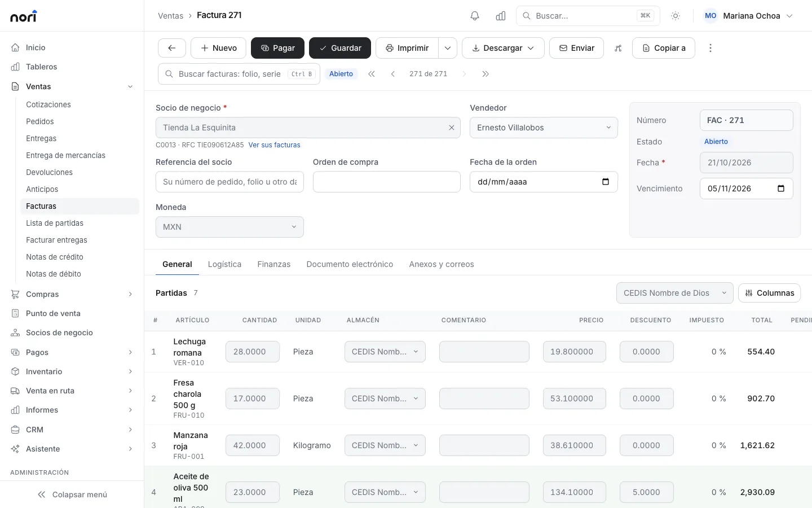
Task: Open the notifications bell
Action: point(475,16)
